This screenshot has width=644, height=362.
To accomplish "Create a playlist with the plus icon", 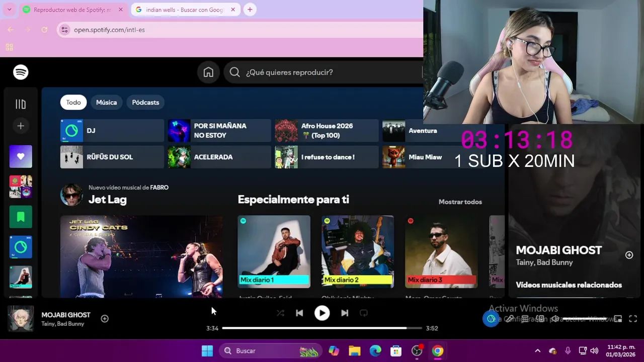I will (x=21, y=126).
